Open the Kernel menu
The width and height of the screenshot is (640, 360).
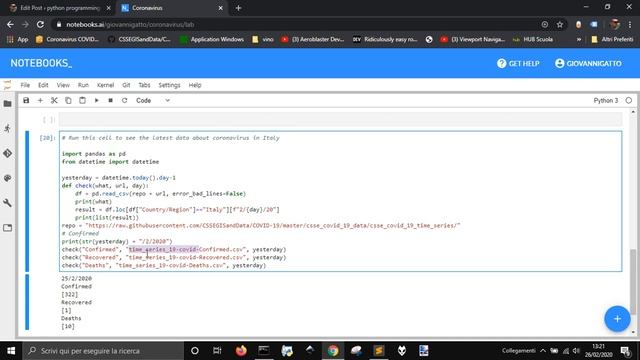coord(105,85)
